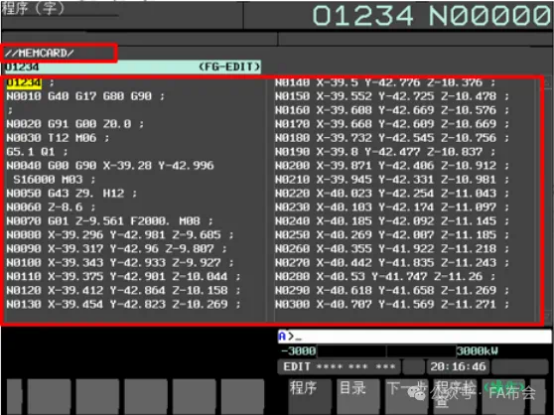Open the 目录 directory softkey
The width and height of the screenshot is (554, 415).
(x=358, y=395)
